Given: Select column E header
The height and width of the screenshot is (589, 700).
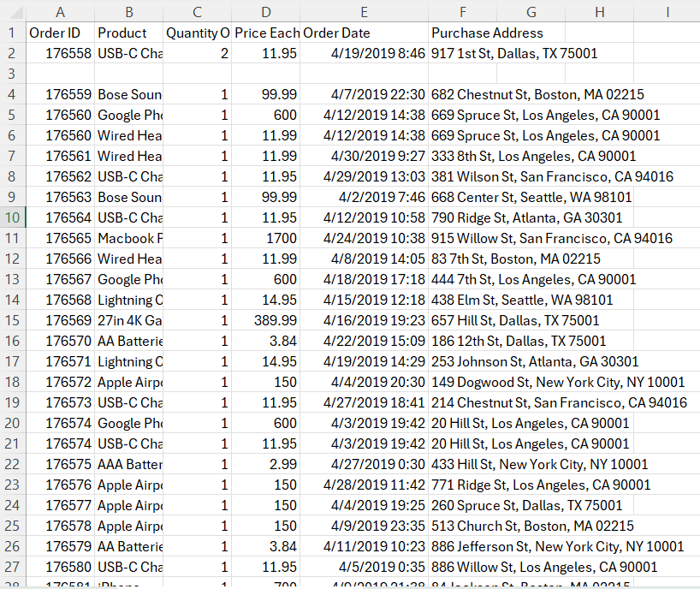Looking at the screenshot, I should [365, 12].
